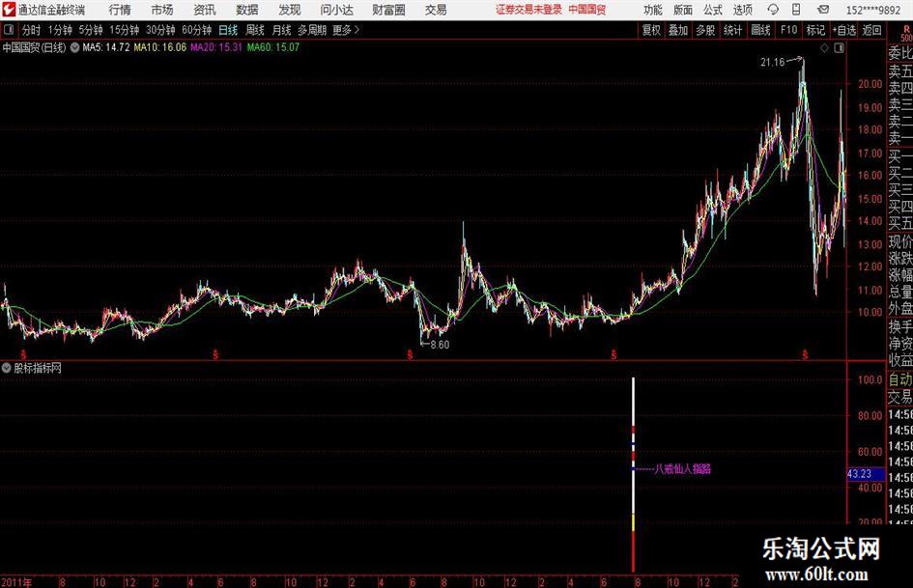913x588 pixels.
Task: Click account number 152****9892
Action: coord(872,10)
